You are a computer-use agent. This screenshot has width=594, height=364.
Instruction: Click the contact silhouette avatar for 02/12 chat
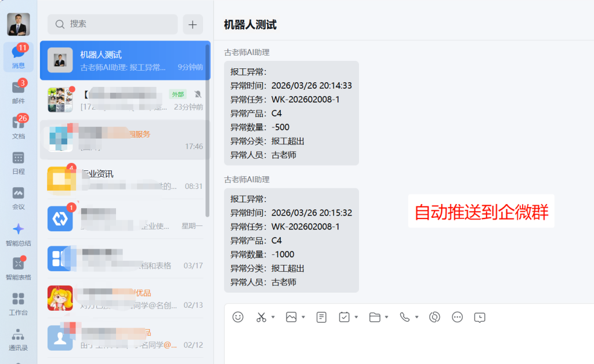60,338
